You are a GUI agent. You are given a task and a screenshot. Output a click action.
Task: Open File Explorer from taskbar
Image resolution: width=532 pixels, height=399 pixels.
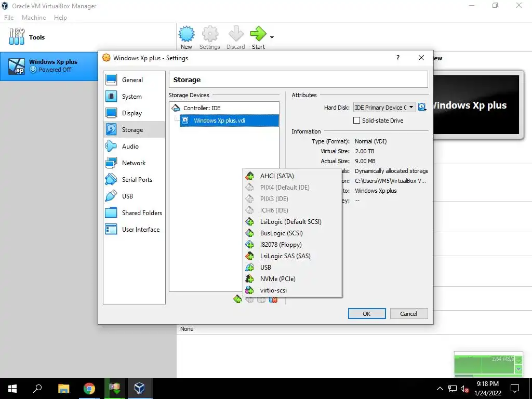pyautogui.click(x=63, y=389)
